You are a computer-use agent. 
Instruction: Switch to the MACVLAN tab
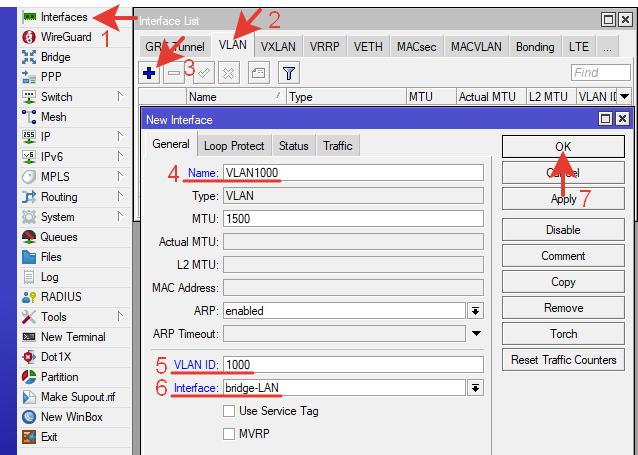click(476, 47)
